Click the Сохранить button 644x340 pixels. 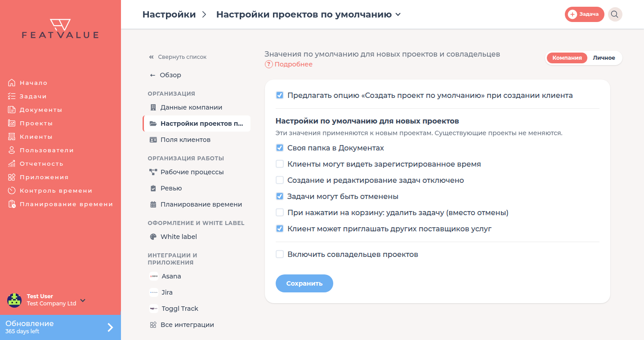pyautogui.click(x=304, y=283)
